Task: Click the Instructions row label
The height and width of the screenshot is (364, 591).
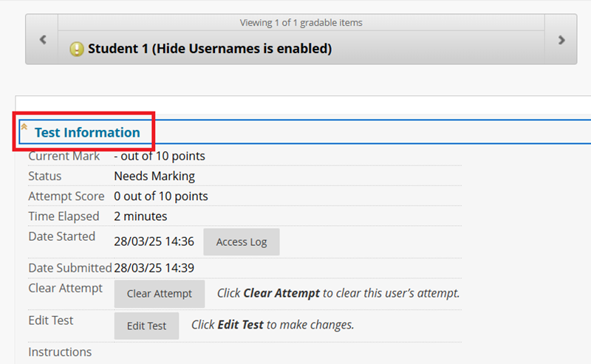Action: (60, 352)
